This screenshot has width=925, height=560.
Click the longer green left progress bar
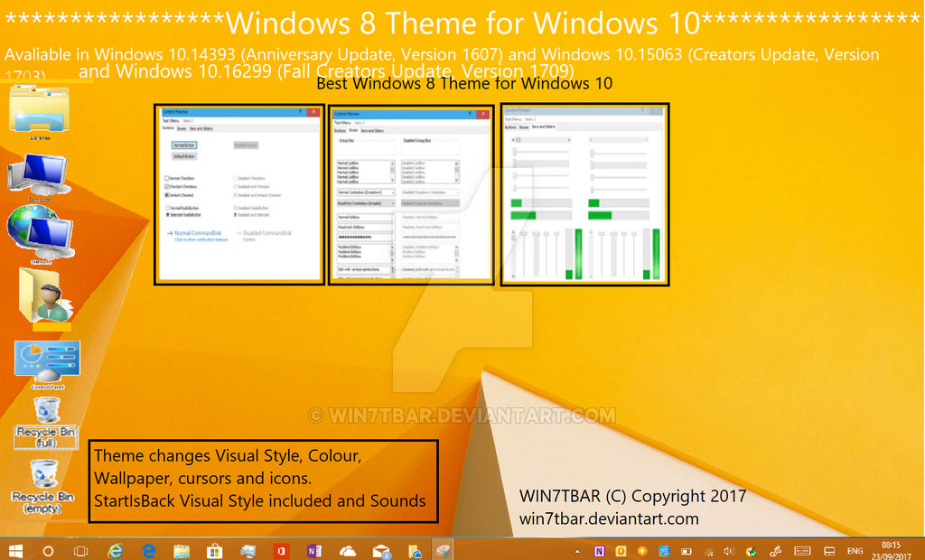click(x=523, y=215)
